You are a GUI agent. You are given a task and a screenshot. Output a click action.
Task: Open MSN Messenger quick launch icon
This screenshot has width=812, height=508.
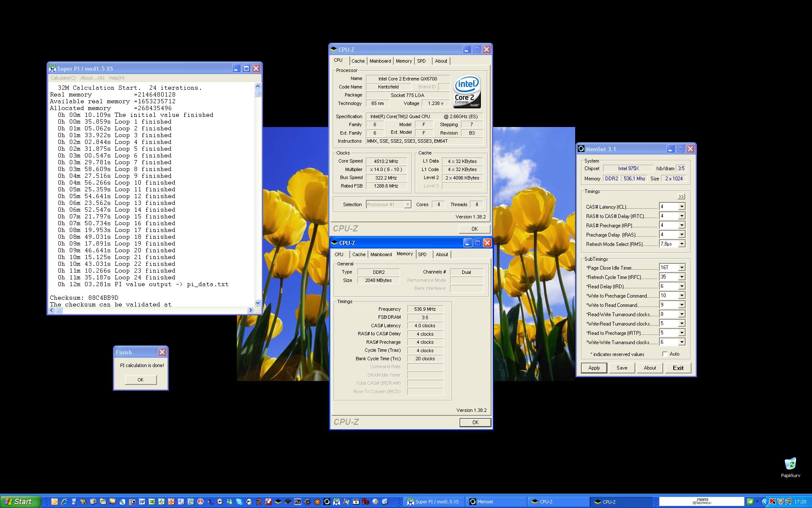coord(230,502)
